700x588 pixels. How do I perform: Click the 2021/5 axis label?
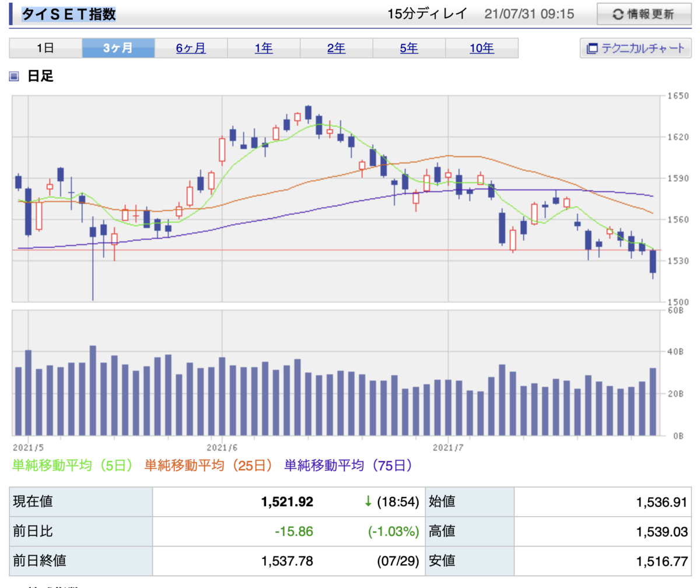tap(28, 447)
